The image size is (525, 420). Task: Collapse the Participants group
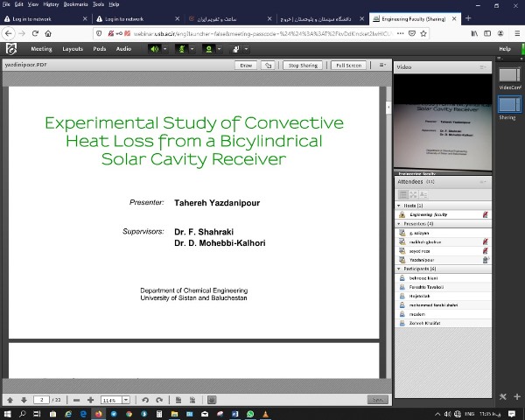398,269
